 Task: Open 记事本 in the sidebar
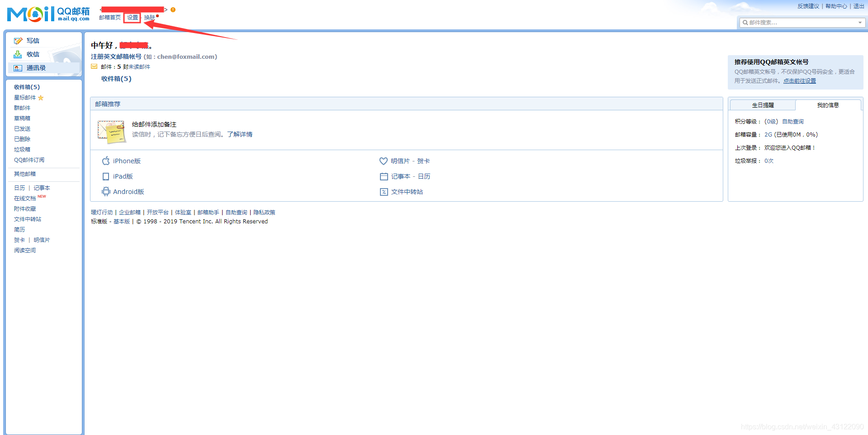pyautogui.click(x=42, y=188)
